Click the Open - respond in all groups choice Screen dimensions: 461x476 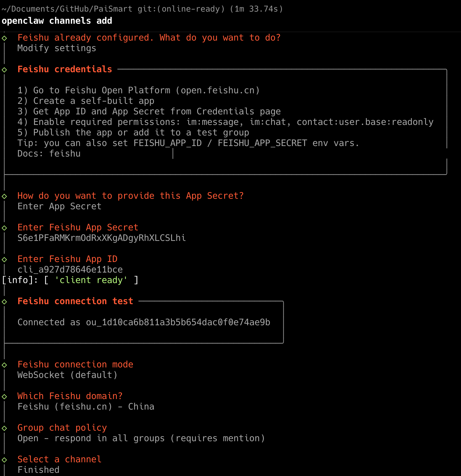[x=141, y=438]
